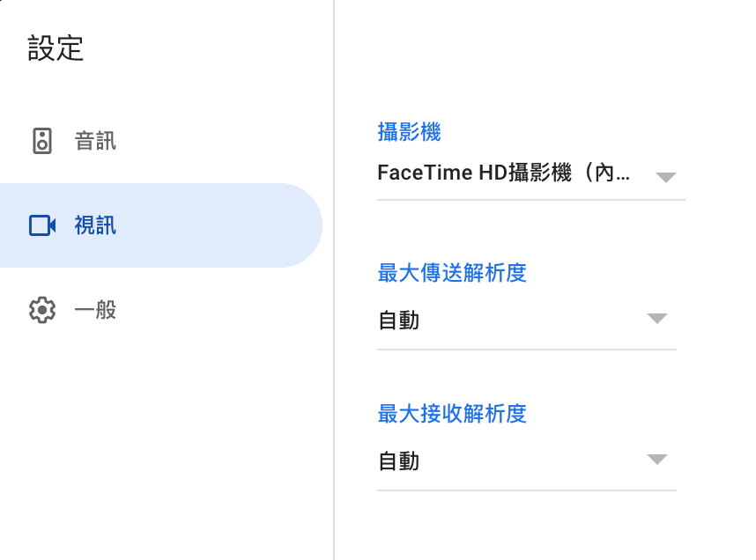
Task: Click the FaceTime HD攝影機 selection text
Action: click(503, 173)
